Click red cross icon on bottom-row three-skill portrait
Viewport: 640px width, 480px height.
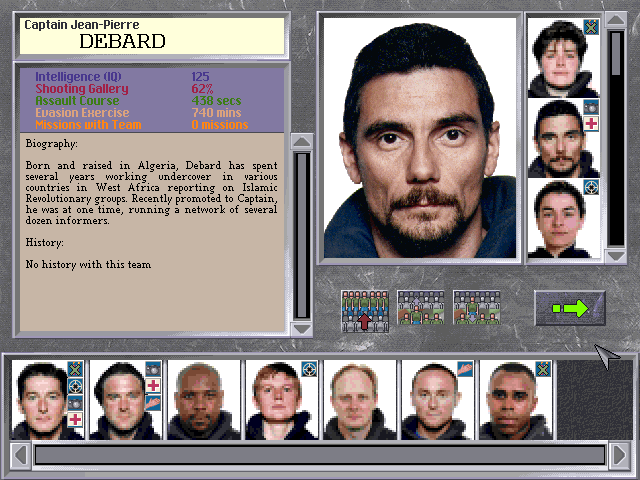[153, 386]
